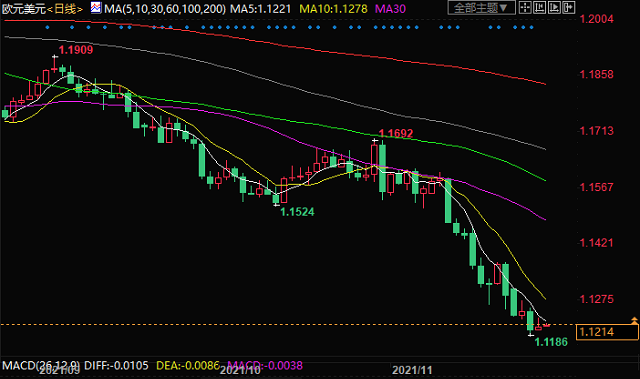This screenshot has width=640, height=379.
Task: Click the expand-panel arrow icon
Action: 568,7
